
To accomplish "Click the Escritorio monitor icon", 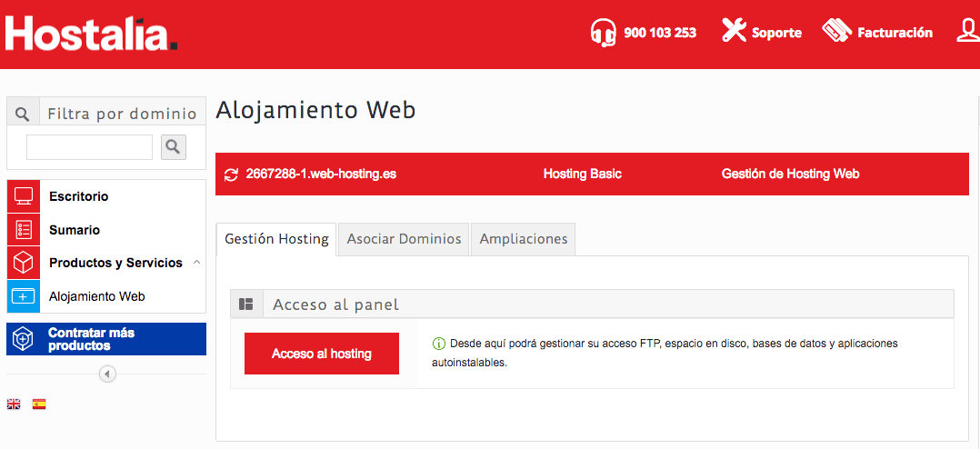I will 23,196.
